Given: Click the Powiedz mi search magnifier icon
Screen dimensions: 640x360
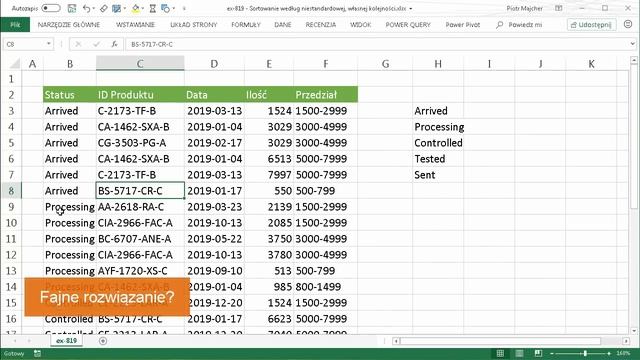Looking at the screenshot, I should pos(499,25).
